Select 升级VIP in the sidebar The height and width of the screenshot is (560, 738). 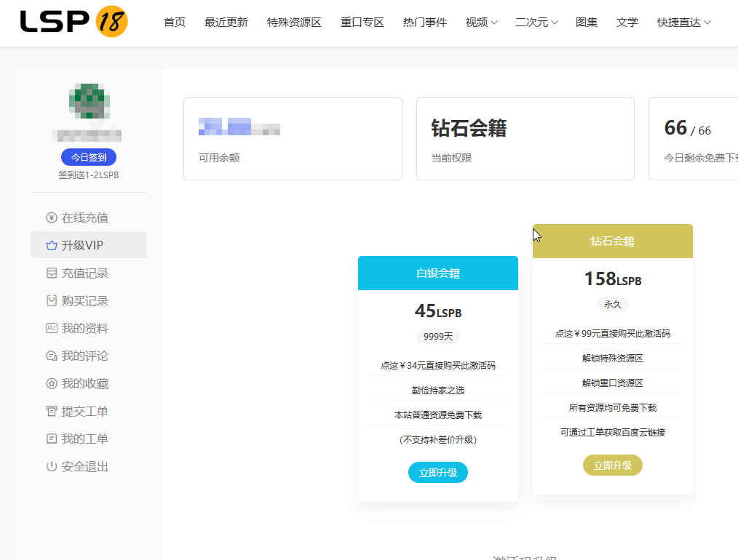pyautogui.click(x=89, y=245)
